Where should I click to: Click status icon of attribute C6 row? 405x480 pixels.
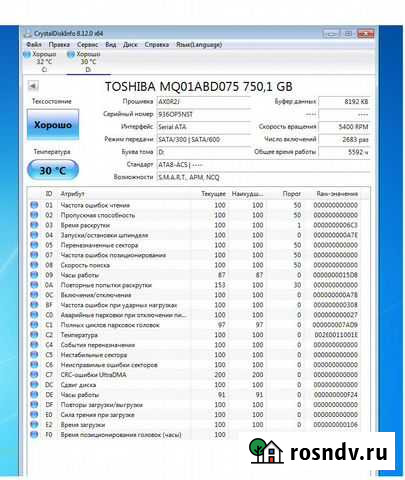click(34, 365)
